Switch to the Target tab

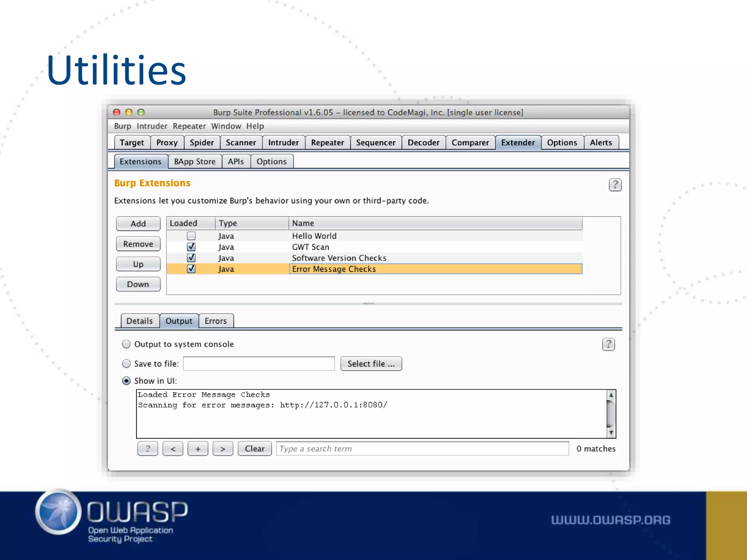(x=132, y=143)
